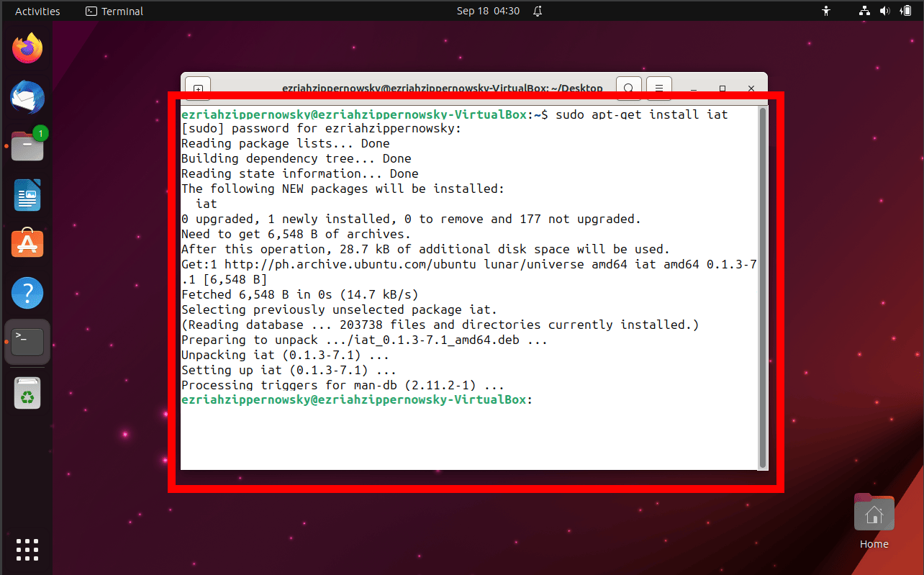924x575 pixels.
Task: Open the Files app showing the badge
Action: [x=27, y=146]
